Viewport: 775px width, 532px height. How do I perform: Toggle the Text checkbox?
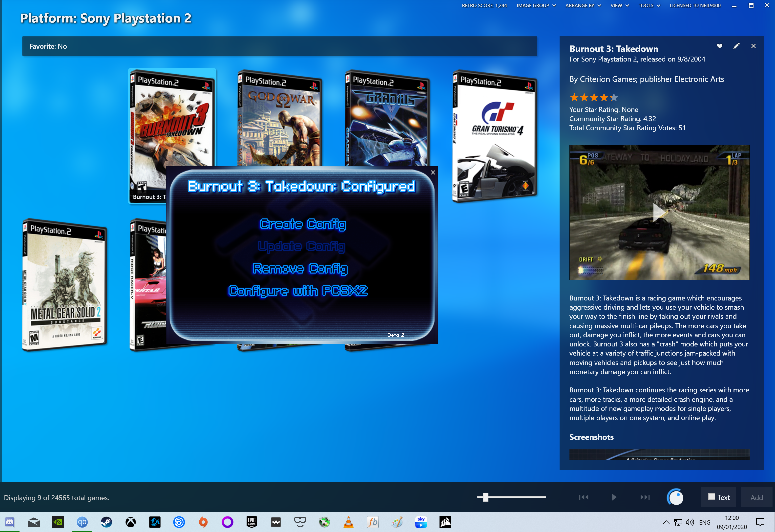tap(712, 497)
